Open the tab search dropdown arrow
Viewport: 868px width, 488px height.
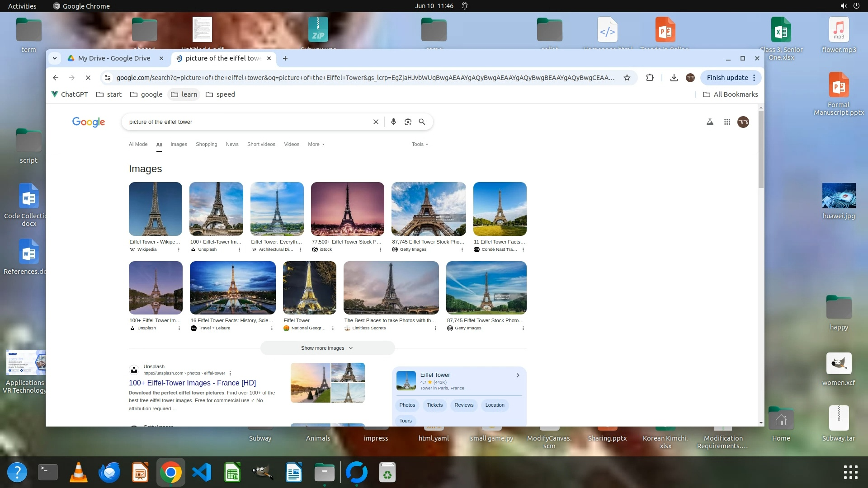pos(55,58)
